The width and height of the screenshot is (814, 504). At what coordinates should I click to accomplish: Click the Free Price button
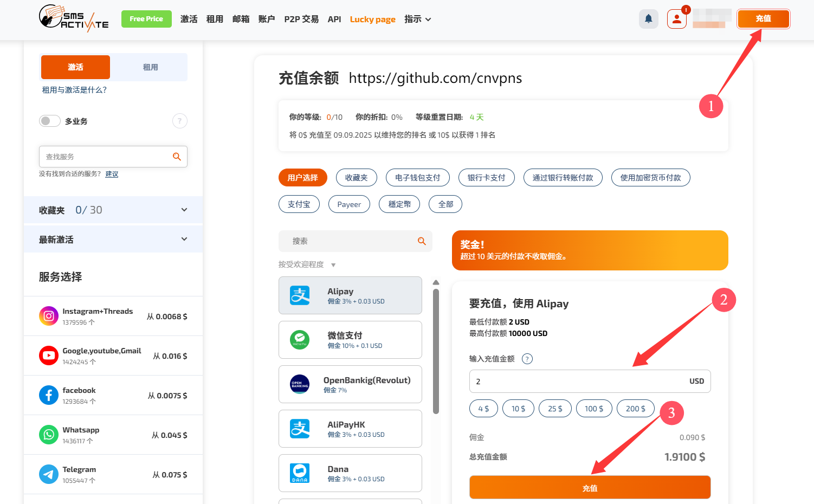coord(146,18)
